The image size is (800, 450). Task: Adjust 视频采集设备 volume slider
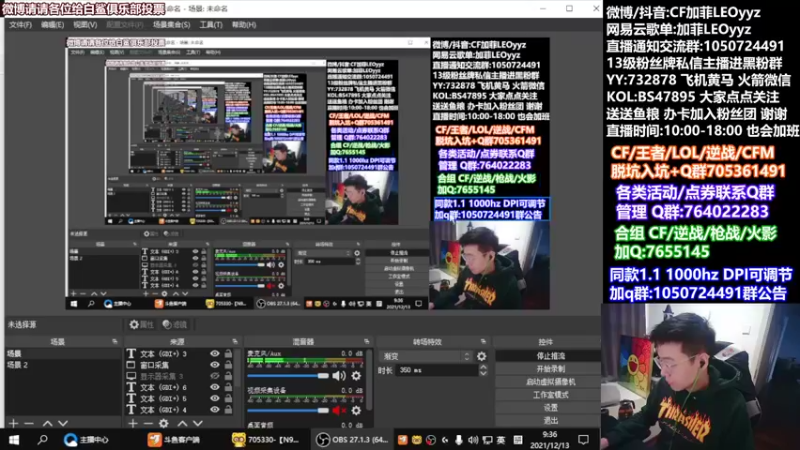[288, 411]
